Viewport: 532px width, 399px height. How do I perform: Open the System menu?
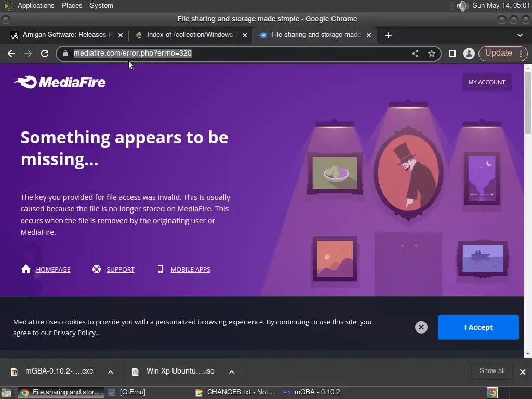tap(101, 5)
